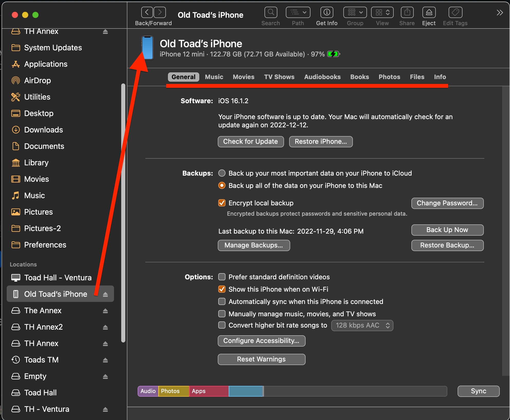Enable automatic sync when iPhone connected
510x420 pixels.
click(x=222, y=302)
